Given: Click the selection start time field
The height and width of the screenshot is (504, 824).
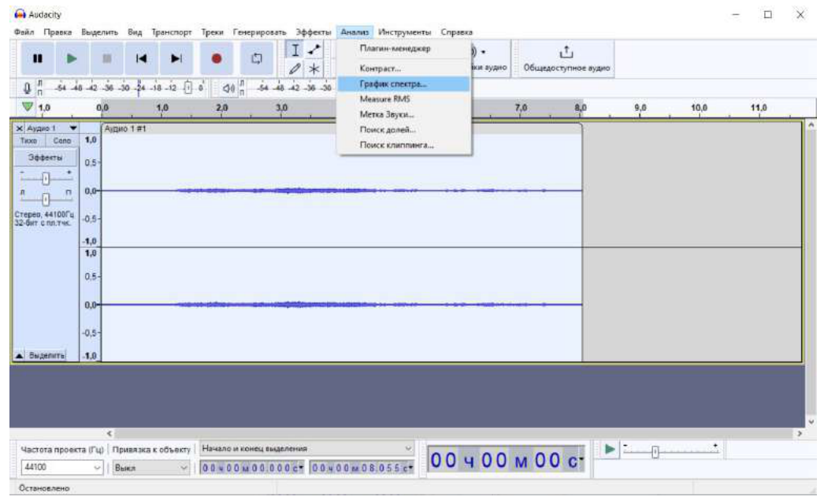Looking at the screenshot, I should click(x=252, y=467).
